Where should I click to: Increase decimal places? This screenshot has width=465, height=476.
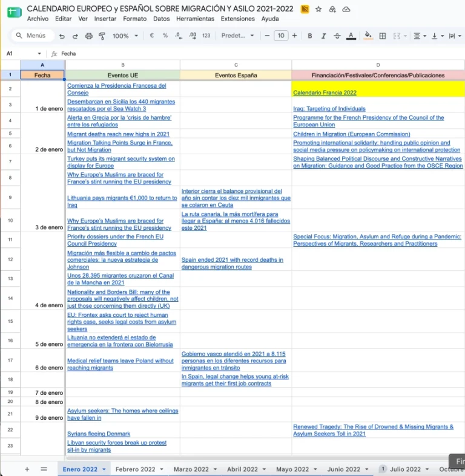[x=193, y=36]
